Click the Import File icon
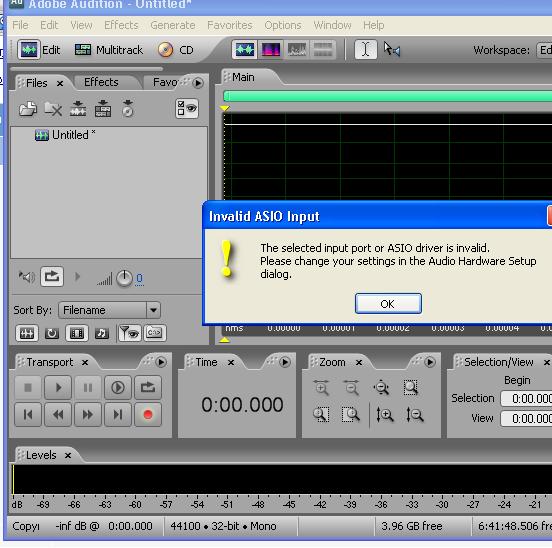This screenshot has height=548, width=552. 28,109
